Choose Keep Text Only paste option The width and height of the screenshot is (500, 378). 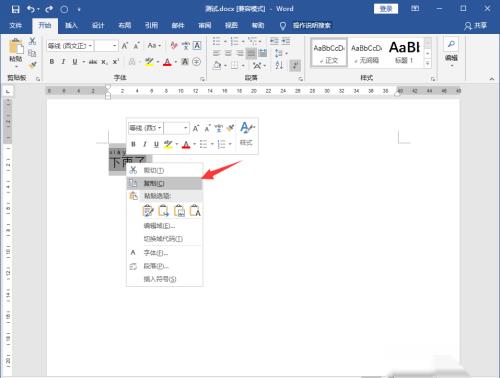195,211
